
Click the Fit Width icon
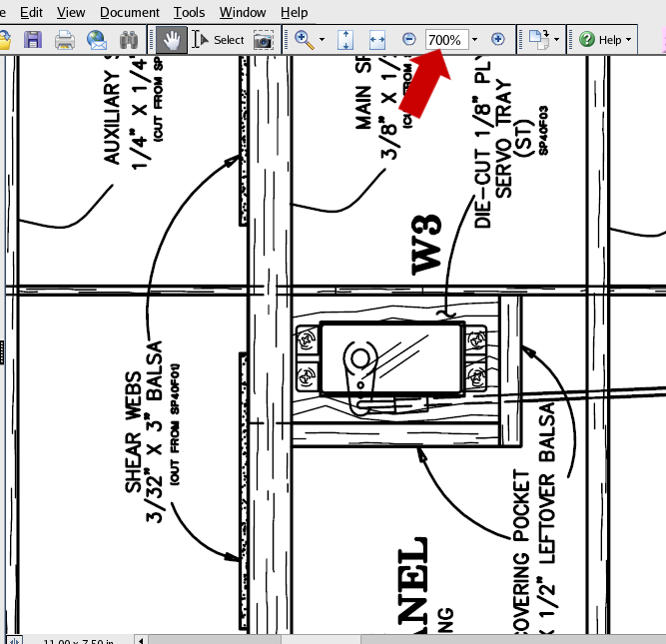pos(377,40)
